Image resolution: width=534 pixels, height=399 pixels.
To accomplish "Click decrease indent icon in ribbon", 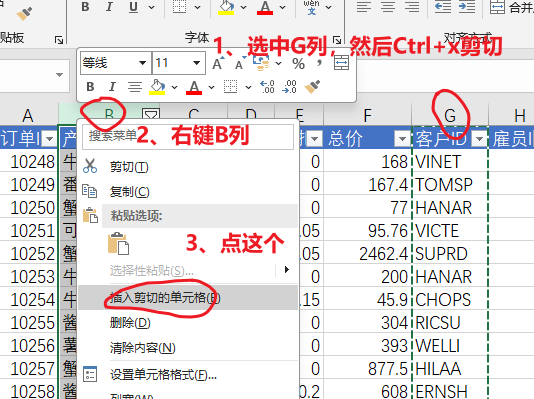I will point(443,7).
